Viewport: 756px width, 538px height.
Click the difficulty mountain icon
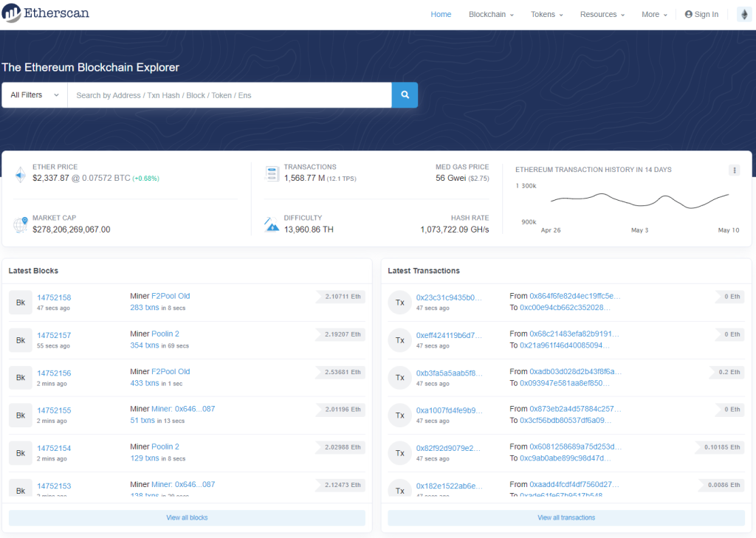pyautogui.click(x=272, y=224)
